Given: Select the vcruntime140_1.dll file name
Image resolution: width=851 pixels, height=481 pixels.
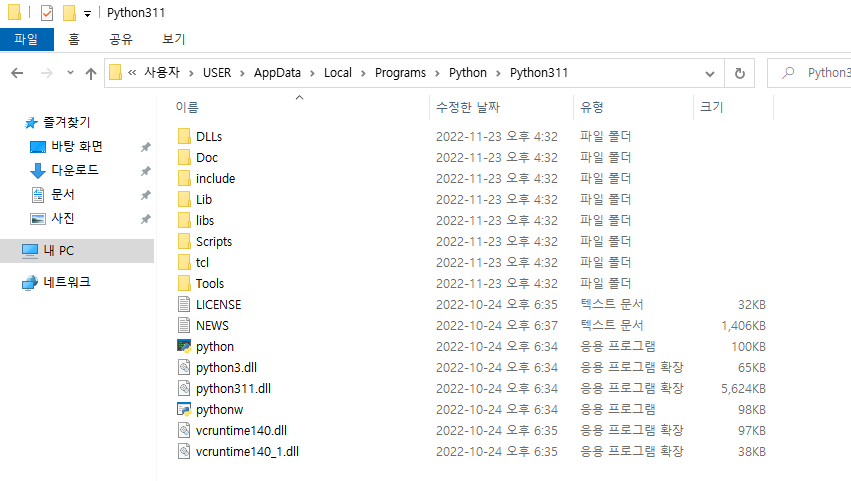Looking at the screenshot, I should [x=247, y=452].
